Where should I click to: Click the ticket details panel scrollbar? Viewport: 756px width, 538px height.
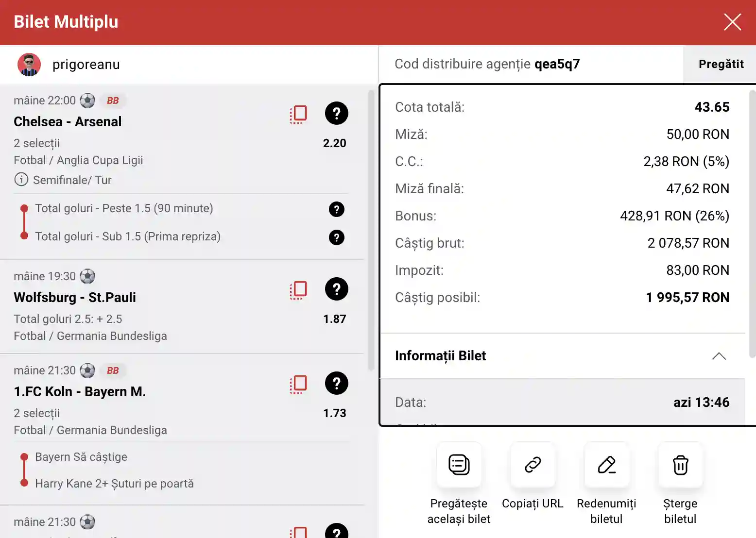[752, 223]
